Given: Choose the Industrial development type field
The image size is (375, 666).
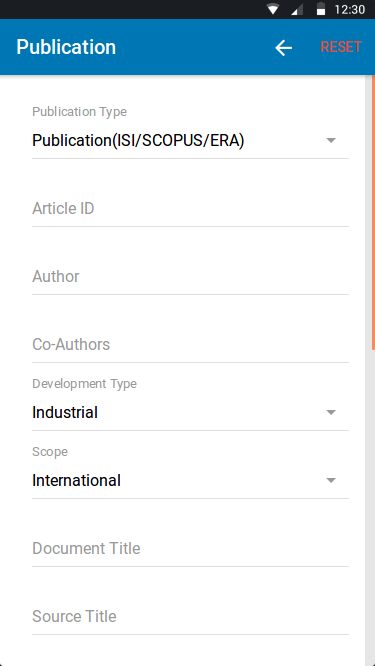Looking at the screenshot, I should pyautogui.click(x=190, y=412).
